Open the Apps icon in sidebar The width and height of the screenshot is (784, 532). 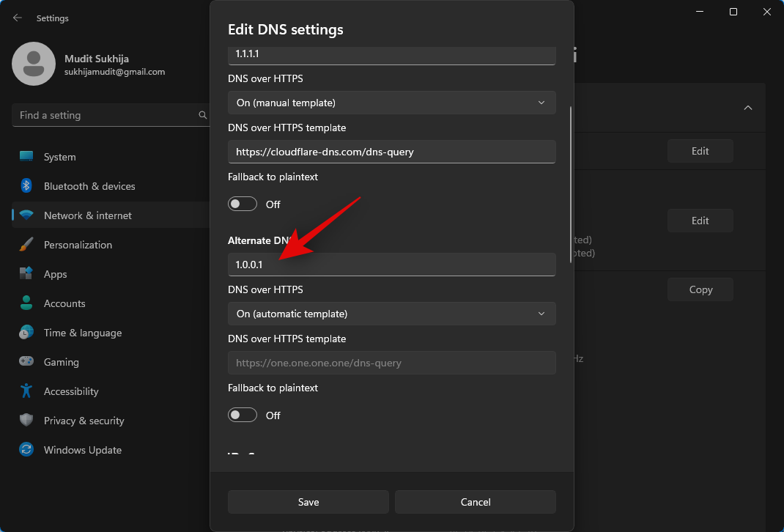pos(26,274)
